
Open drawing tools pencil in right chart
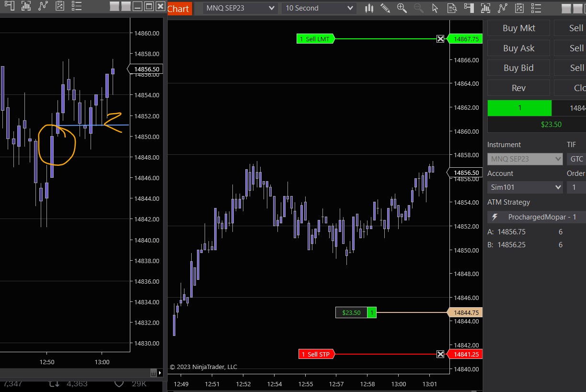point(385,8)
